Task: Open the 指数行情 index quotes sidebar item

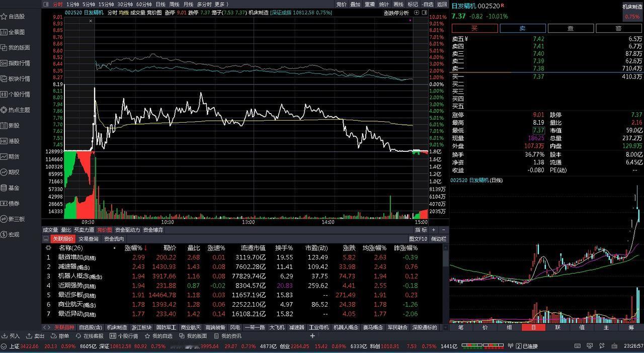Action: point(15,63)
